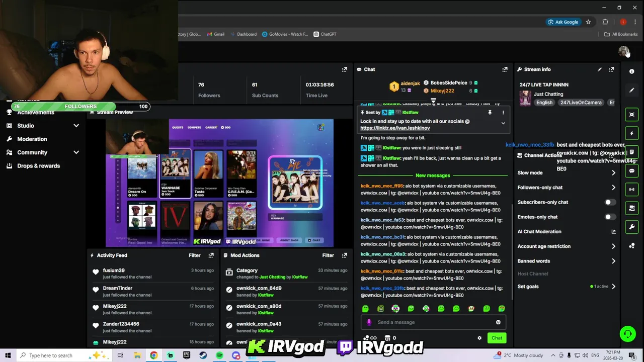Bookmark page with star icon
The image size is (644, 362).
[x=588, y=22]
